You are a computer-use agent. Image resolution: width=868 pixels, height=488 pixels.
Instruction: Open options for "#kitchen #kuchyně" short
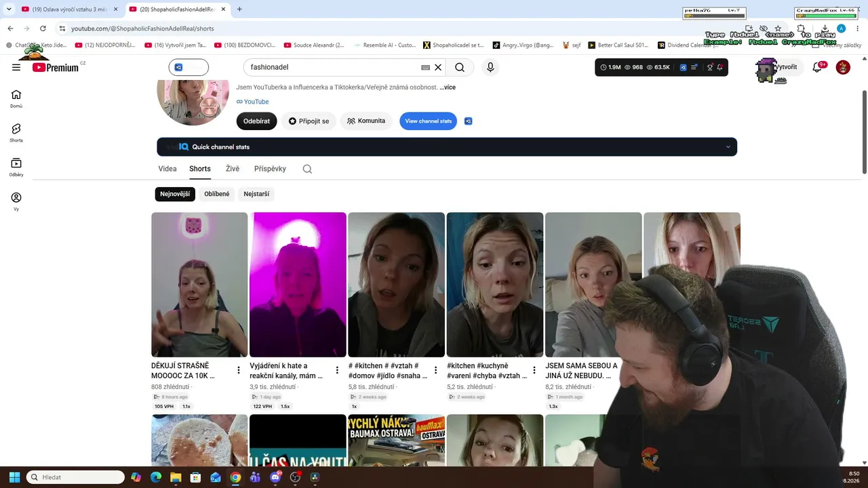click(534, 370)
